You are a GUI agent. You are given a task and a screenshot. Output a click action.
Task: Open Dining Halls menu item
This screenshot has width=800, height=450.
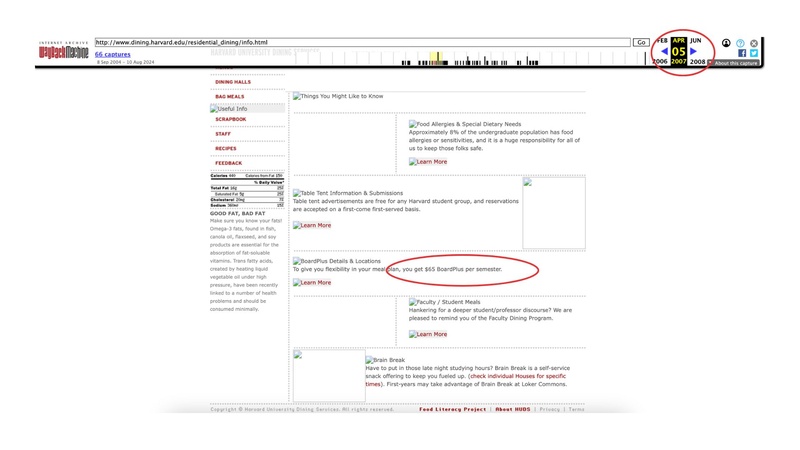pyautogui.click(x=233, y=82)
